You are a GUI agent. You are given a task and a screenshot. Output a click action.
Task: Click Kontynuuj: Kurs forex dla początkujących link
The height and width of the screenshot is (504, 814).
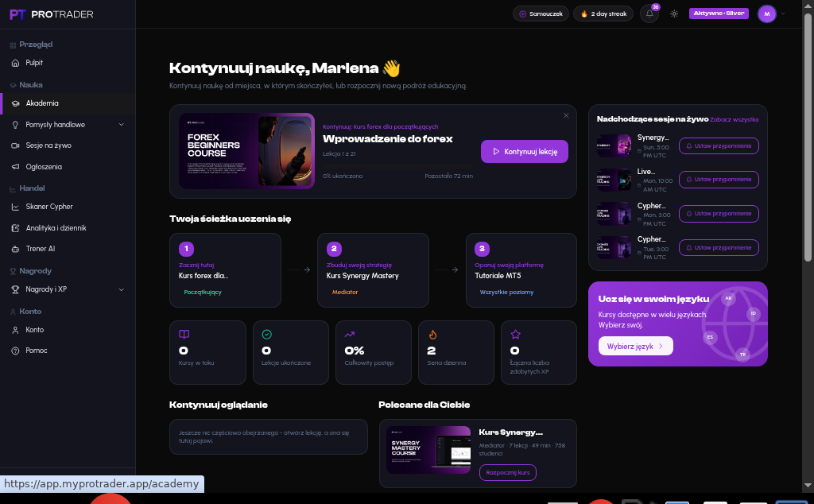pos(381,126)
